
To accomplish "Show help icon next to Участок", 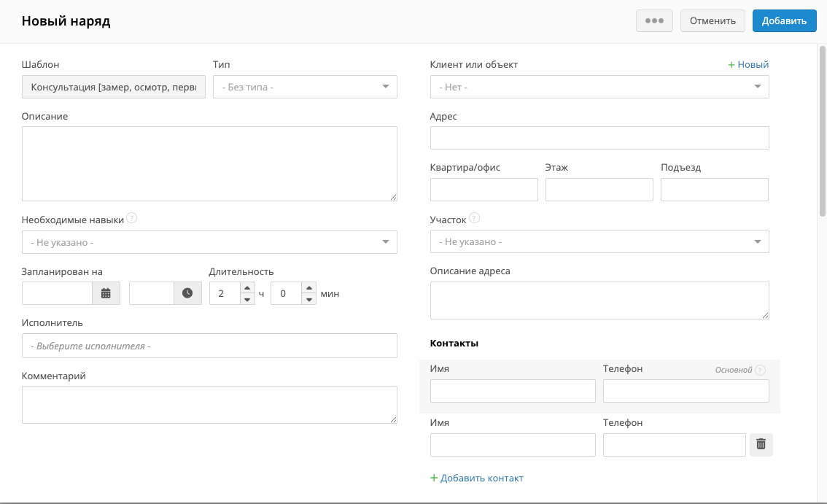I will click(474, 218).
